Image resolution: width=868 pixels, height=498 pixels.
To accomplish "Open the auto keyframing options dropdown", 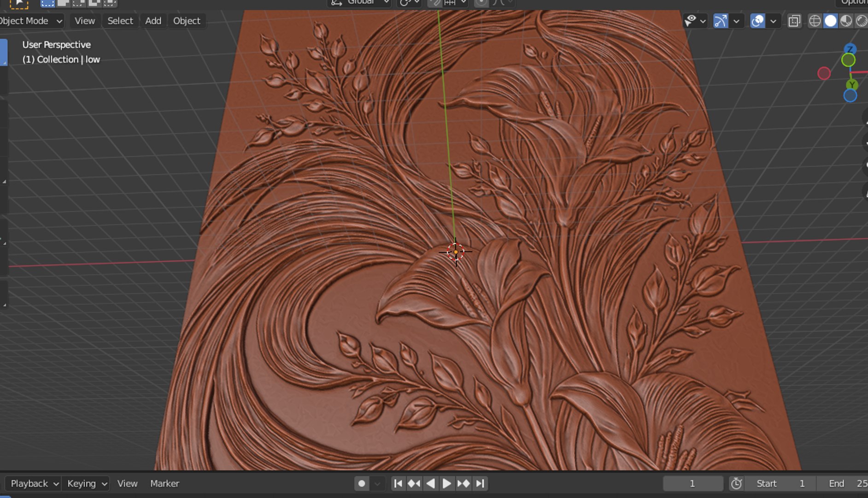I will pos(377,483).
